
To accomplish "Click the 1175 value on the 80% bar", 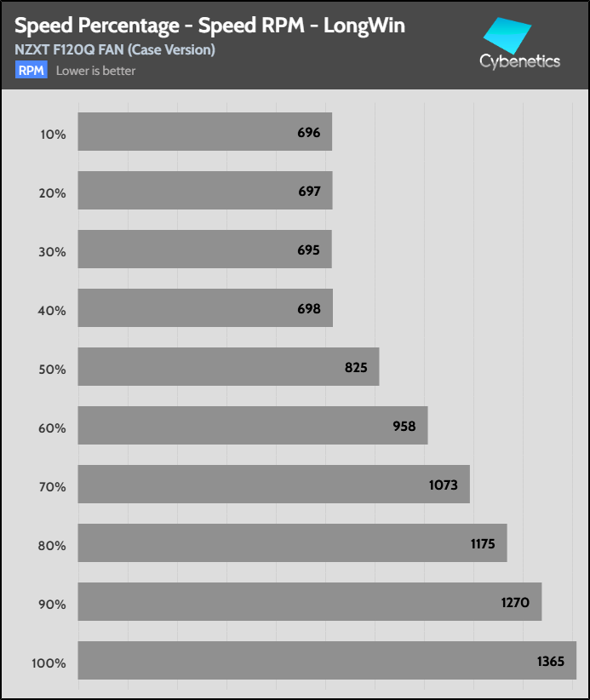I will pos(483,543).
